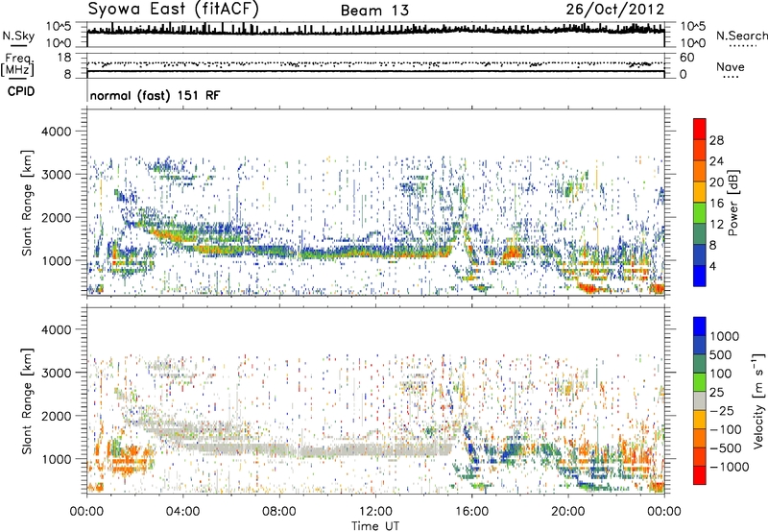Click the '4' power colorbar tick label

click(712, 266)
